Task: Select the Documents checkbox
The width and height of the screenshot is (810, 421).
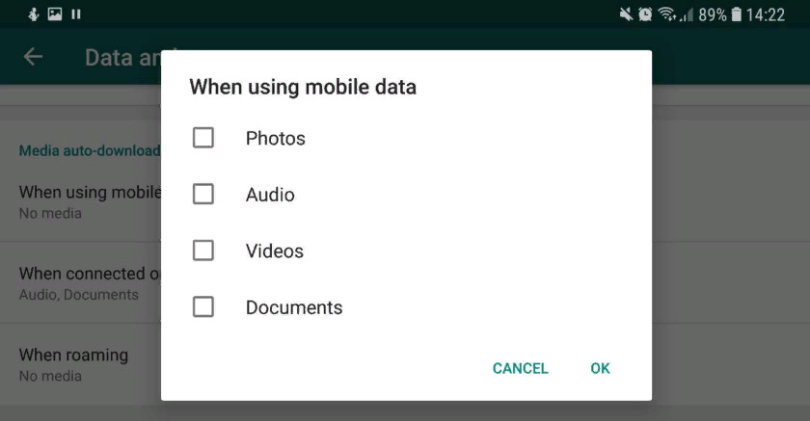Action: pos(203,307)
